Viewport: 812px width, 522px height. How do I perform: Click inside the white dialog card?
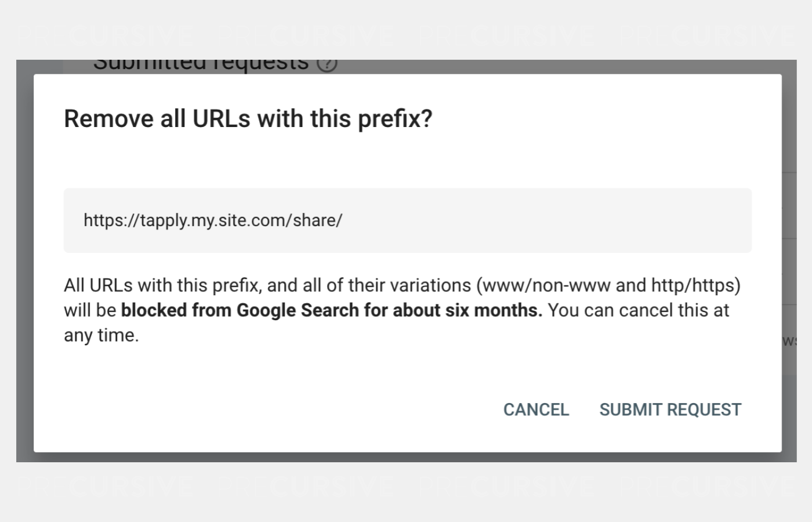pyautogui.click(x=406, y=365)
